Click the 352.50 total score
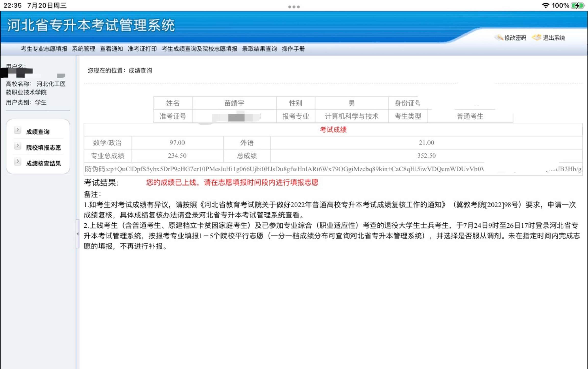Viewport: 588px width, 369px height. pos(426,156)
